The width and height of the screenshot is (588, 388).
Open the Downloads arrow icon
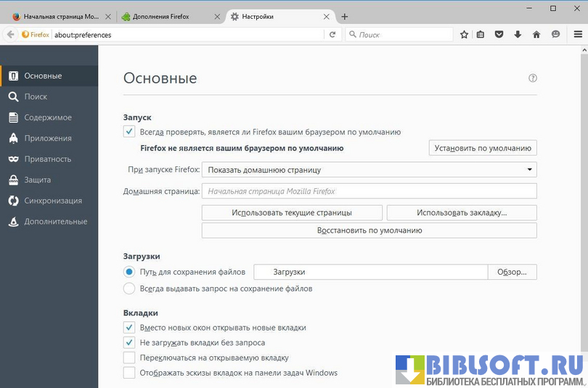pos(518,34)
